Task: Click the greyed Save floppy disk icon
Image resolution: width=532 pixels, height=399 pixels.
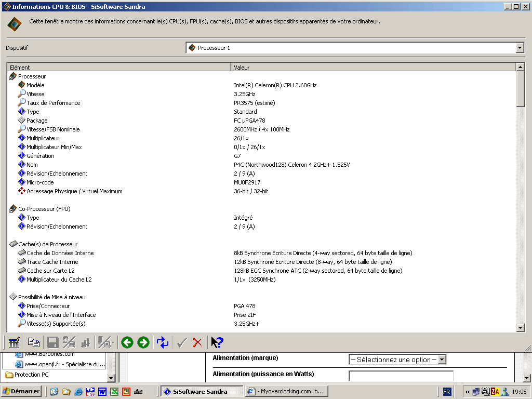Action: pos(53,342)
